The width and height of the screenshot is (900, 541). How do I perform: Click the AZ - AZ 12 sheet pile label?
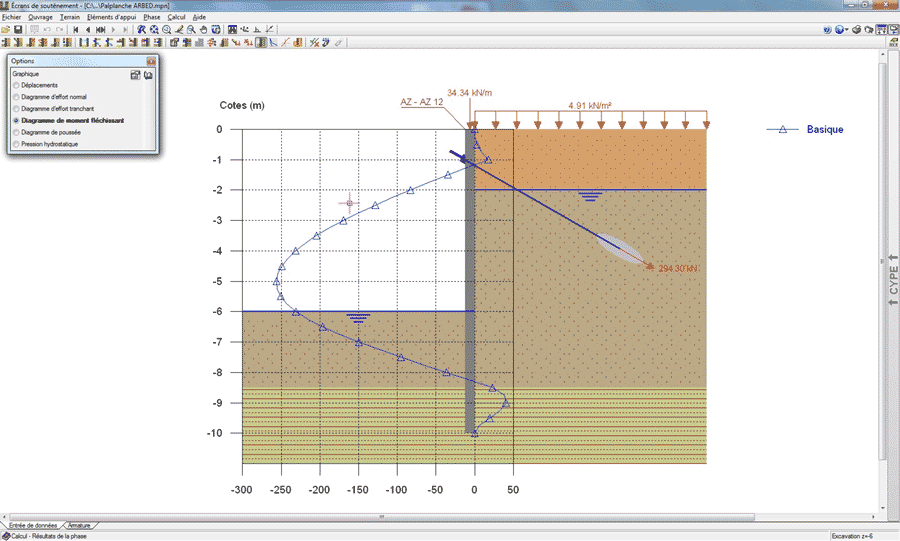point(421,102)
